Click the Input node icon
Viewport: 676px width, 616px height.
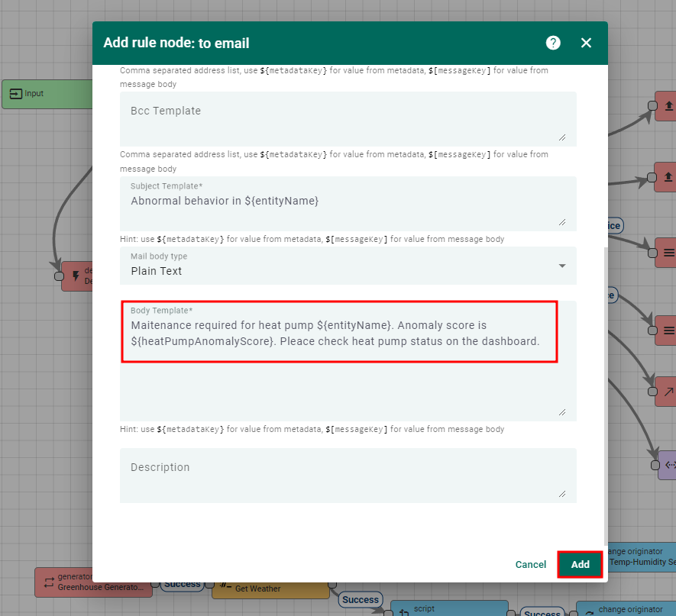point(15,94)
